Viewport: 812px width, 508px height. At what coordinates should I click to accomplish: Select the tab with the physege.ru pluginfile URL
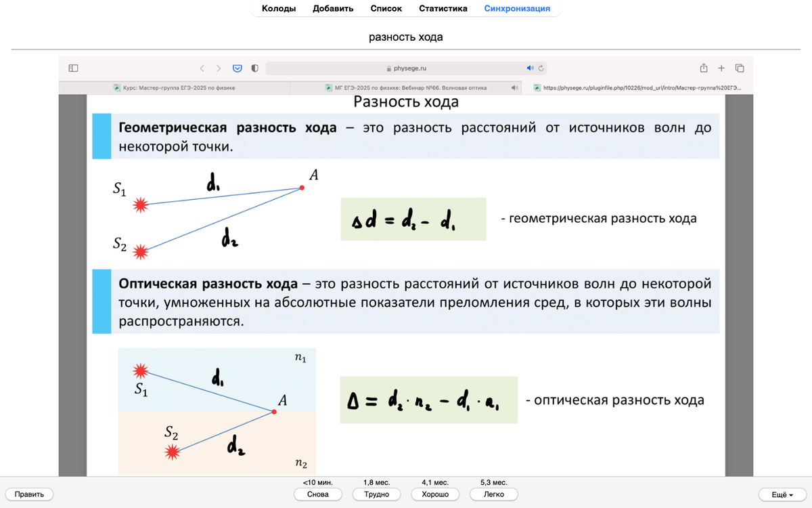(637, 87)
